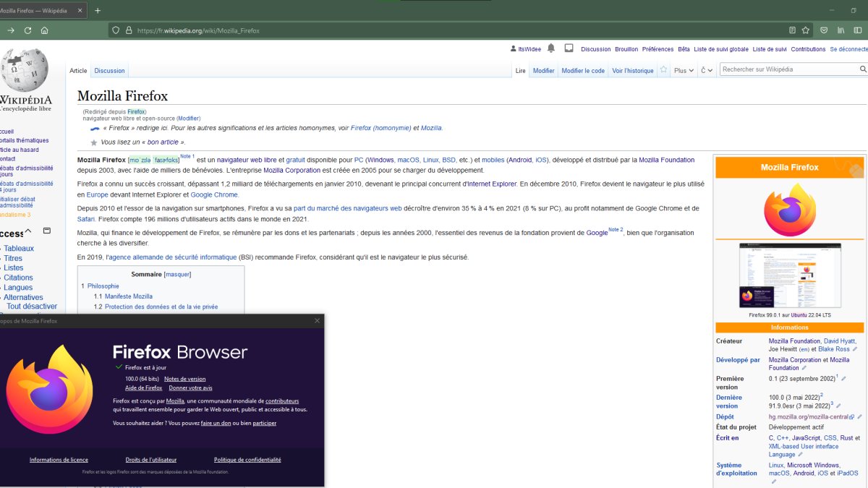The image size is (868, 488).
Task: Click the Wikipedia search magnifier icon
Action: click(862, 69)
